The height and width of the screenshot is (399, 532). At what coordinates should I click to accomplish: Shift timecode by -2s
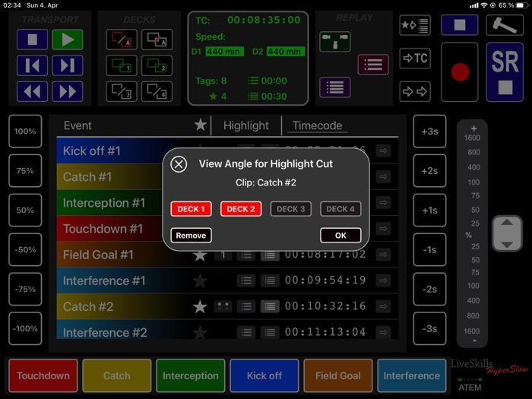[x=429, y=289]
